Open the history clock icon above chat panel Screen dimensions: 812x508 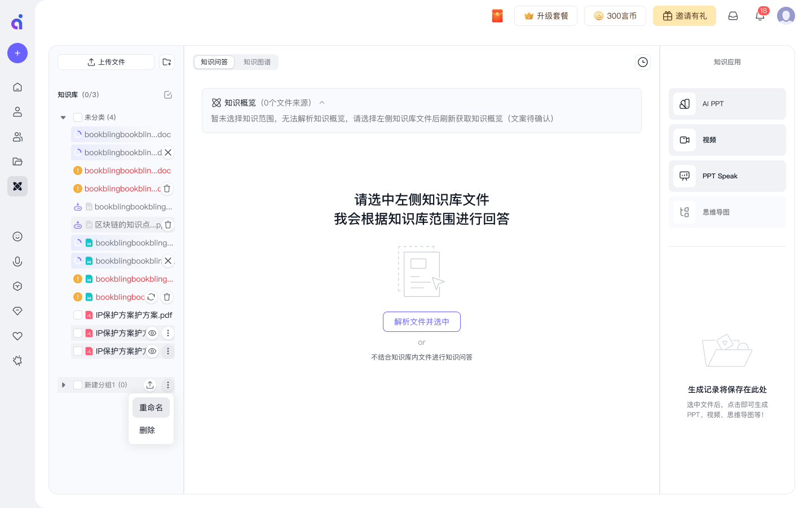(x=642, y=62)
